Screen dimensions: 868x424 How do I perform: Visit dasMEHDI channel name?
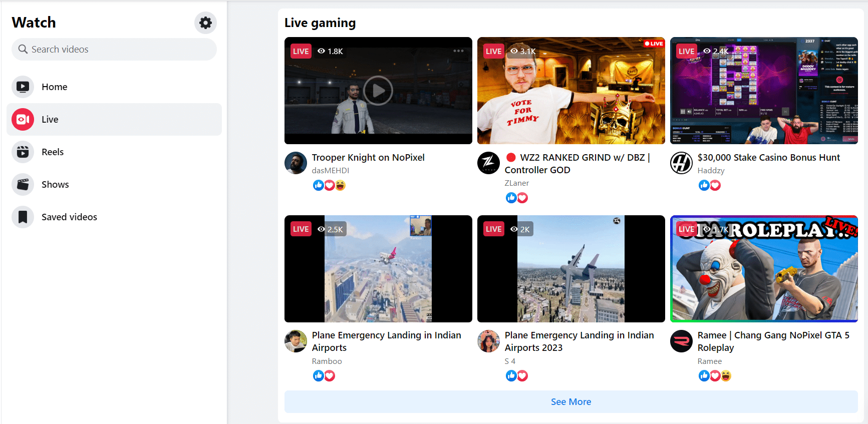click(331, 171)
